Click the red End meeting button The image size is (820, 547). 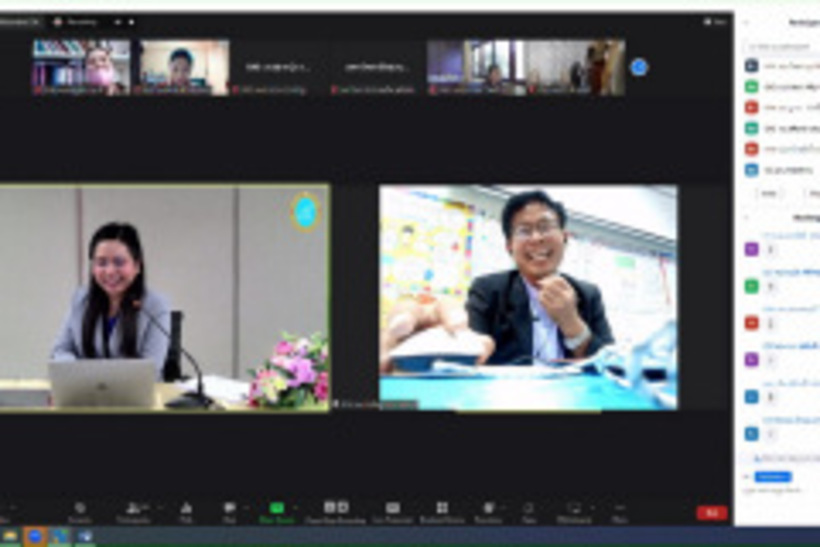712,513
